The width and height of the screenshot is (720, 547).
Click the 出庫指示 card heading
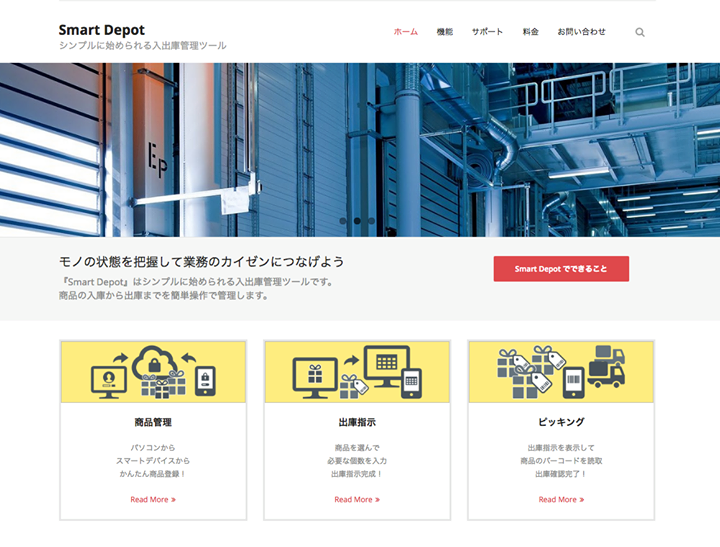357,422
